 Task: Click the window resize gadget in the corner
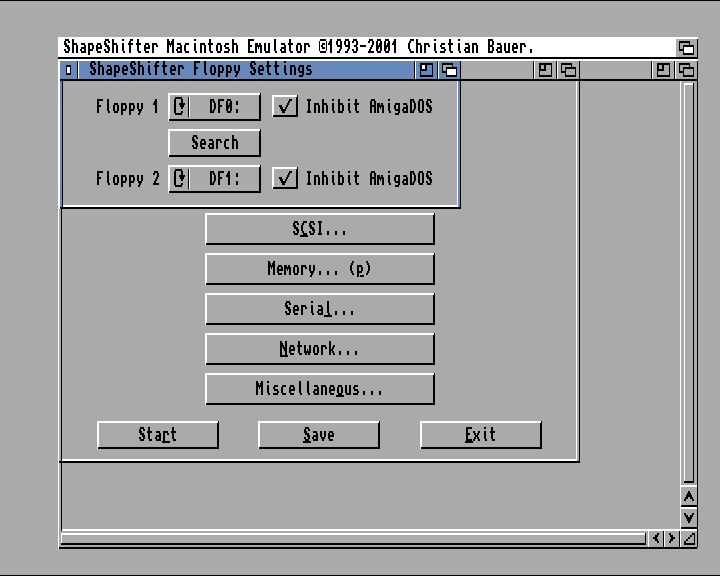(x=688, y=538)
